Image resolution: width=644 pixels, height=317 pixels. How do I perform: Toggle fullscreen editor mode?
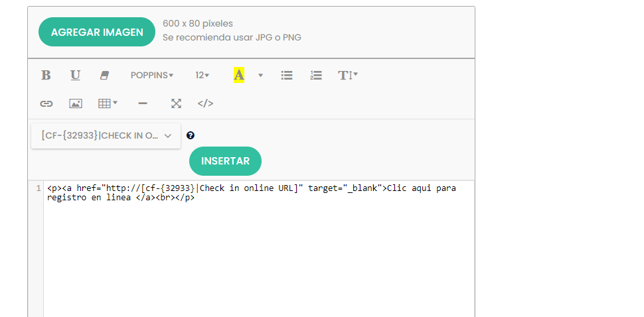(176, 103)
